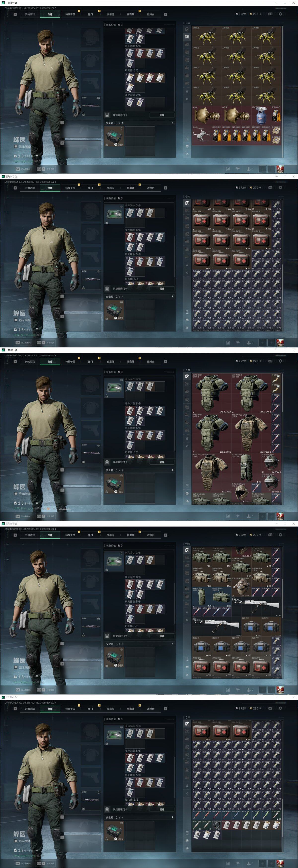The height and width of the screenshot is (868, 298).
Task: Click layers icon at bee-model stash sidebar bottom
Action: (187, 146)
